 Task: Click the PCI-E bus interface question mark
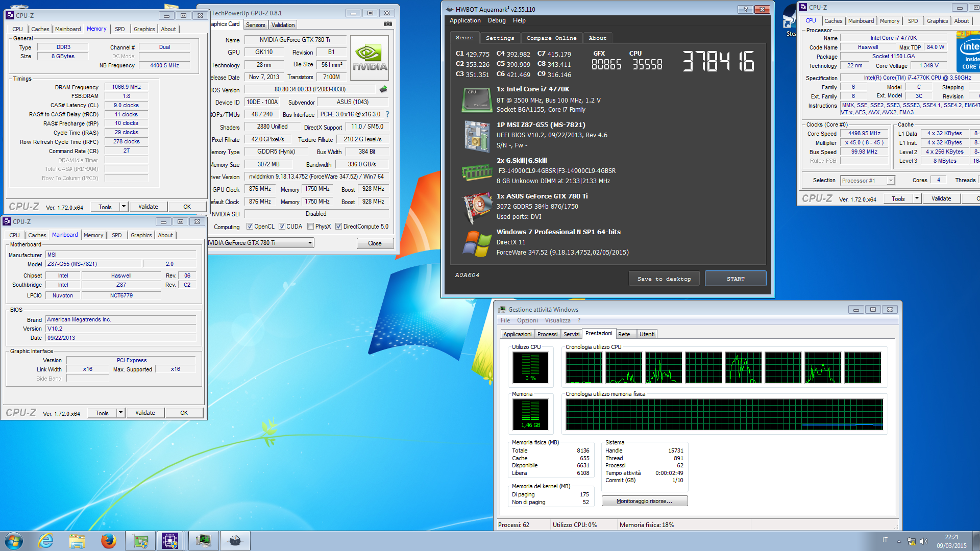387,114
